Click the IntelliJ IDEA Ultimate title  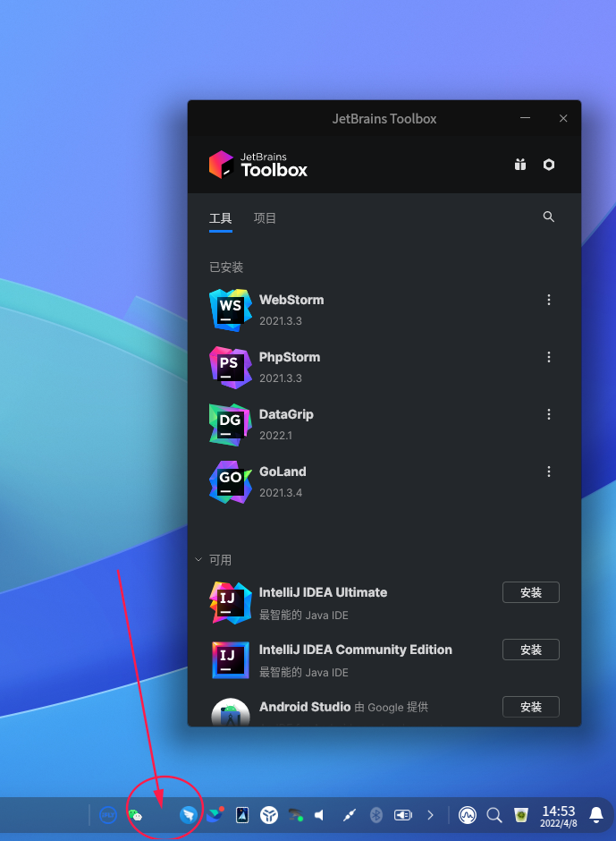tap(324, 592)
